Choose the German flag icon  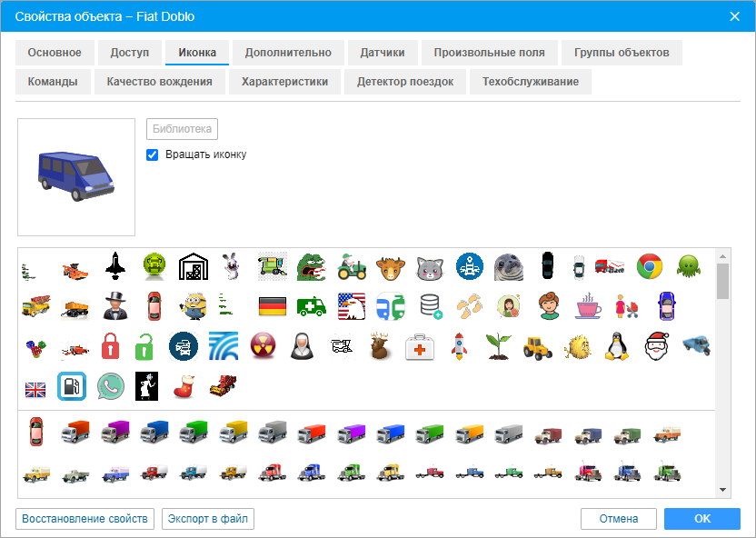[273, 306]
